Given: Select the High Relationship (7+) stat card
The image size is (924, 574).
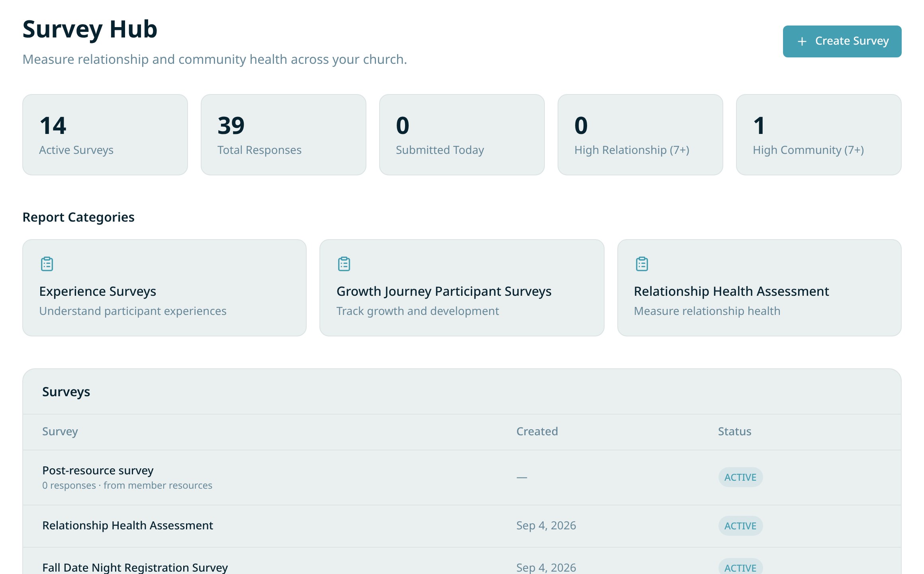Looking at the screenshot, I should 640,135.
